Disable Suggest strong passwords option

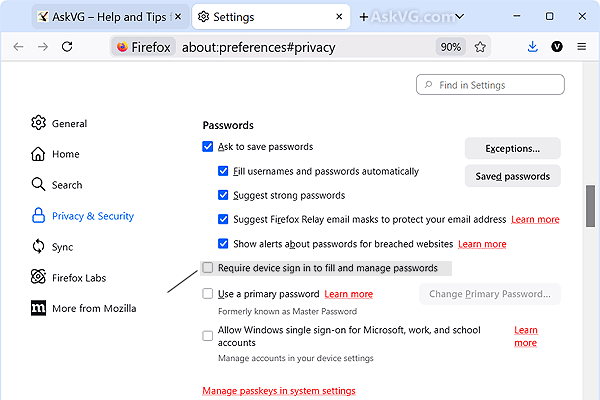pyautogui.click(x=223, y=195)
